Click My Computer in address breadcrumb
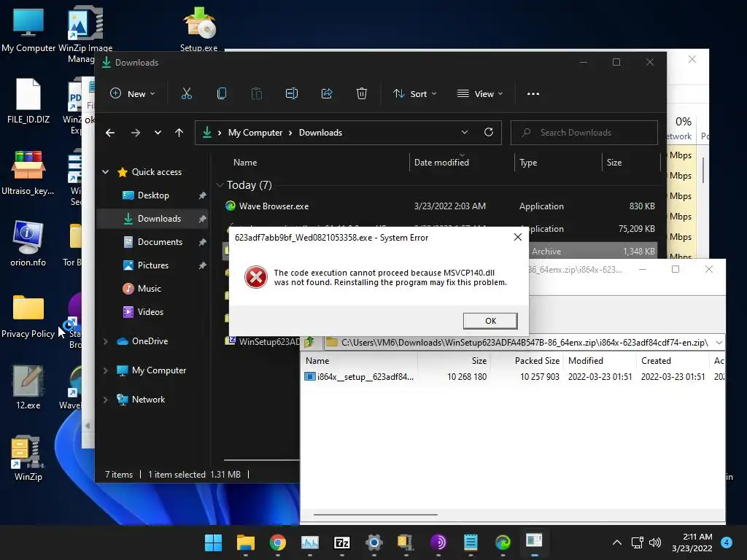The height and width of the screenshot is (560, 747). pos(255,133)
